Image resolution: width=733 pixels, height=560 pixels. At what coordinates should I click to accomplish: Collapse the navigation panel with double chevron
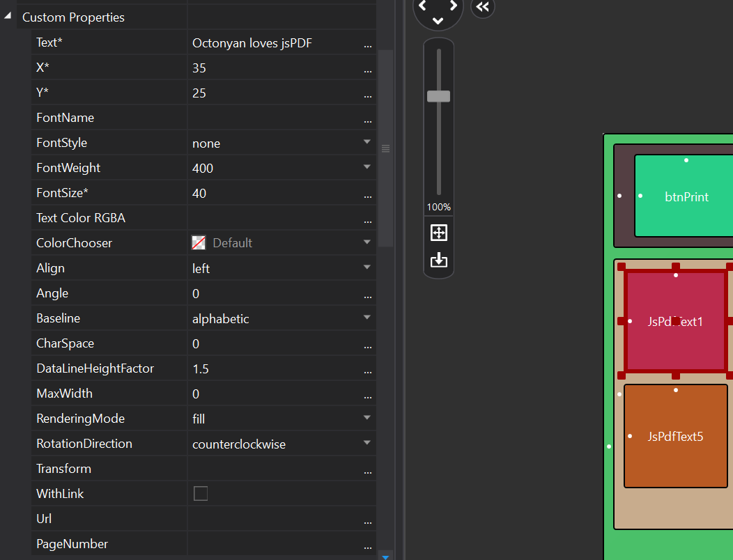tap(482, 6)
